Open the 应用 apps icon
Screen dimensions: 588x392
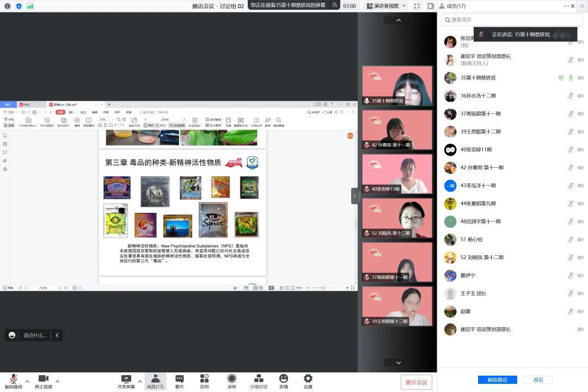click(204, 379)
